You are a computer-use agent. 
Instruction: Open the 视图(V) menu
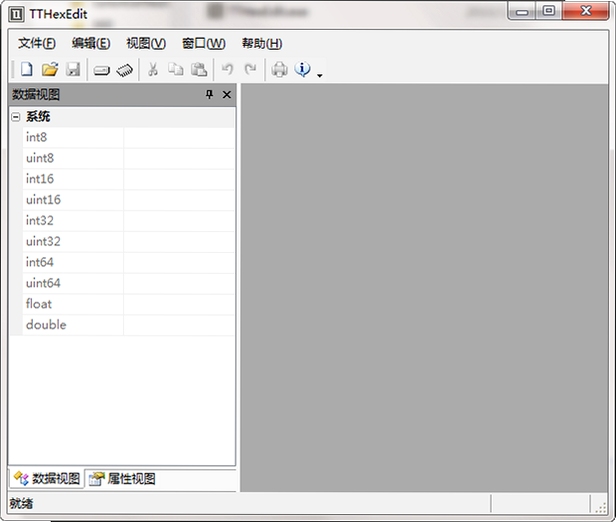coord(146,43)
